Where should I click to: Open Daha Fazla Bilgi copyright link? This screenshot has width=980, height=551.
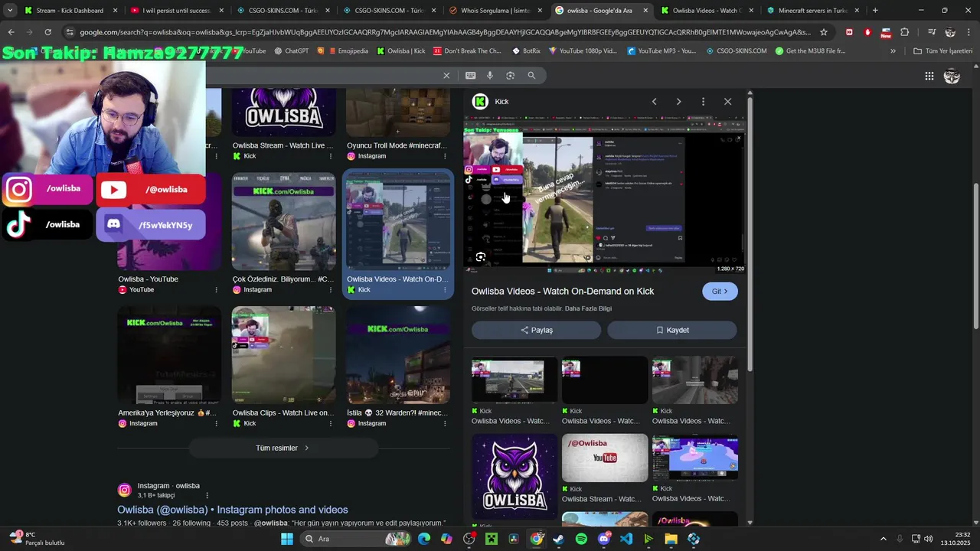pos(588,308)
